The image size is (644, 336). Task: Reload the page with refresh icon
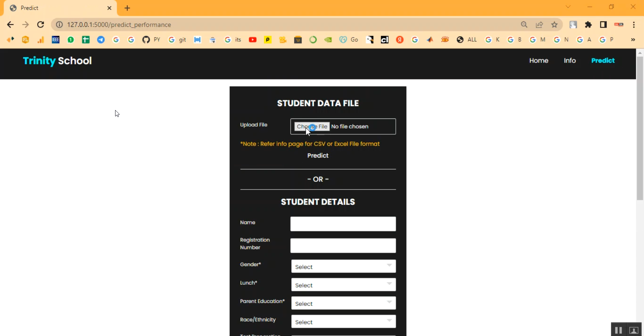pyautogui.click(x=41, y=25)
